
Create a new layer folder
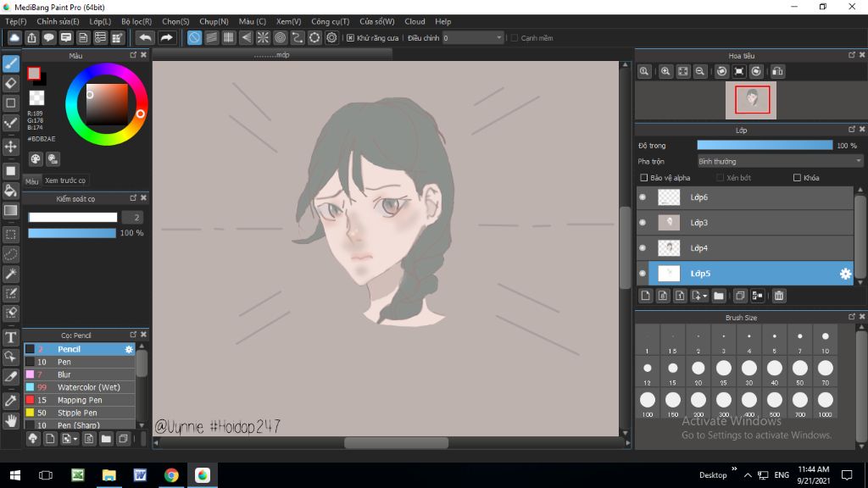pyautogui.click(x=719, y=296)
